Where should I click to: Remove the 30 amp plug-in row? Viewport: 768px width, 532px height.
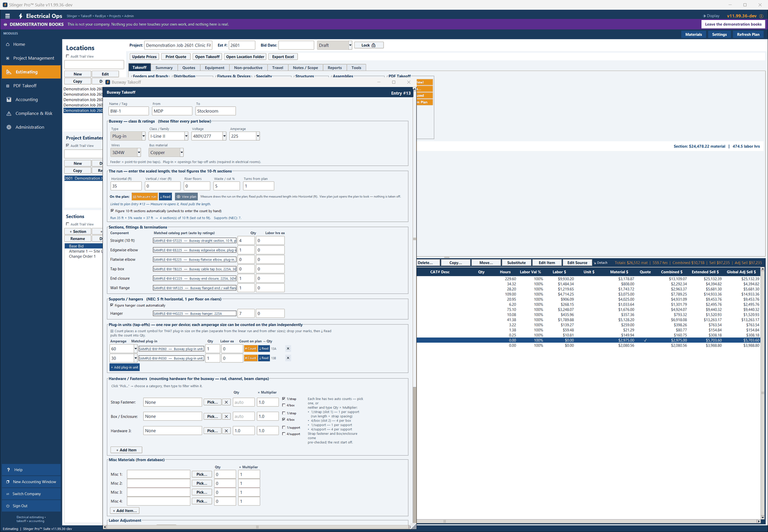[288, 358]
